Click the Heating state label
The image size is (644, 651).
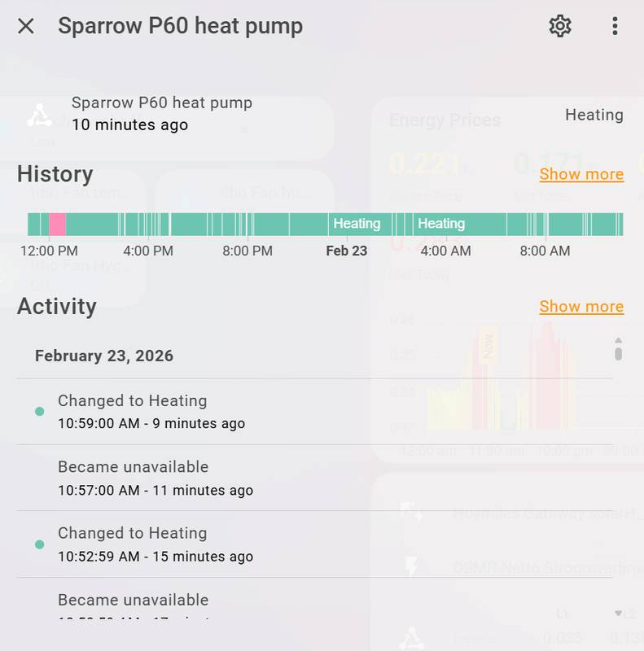click(594, 115)
